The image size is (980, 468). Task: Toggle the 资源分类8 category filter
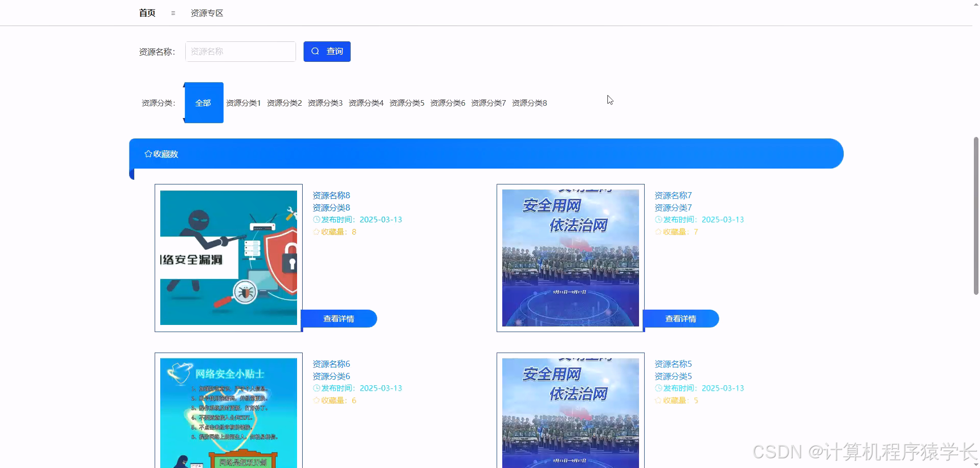(x=529, y=103)
